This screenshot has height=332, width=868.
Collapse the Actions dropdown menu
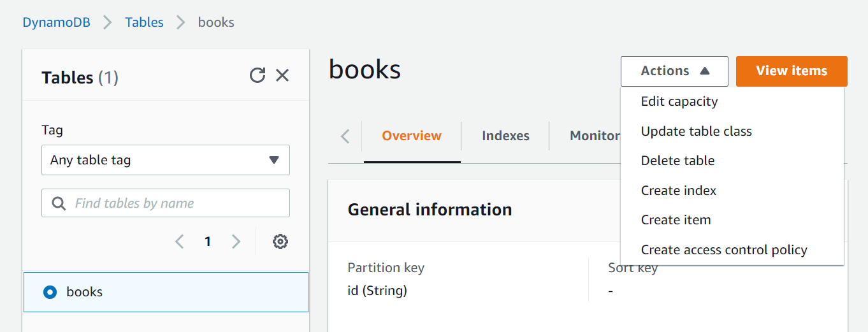click(674, 71)
